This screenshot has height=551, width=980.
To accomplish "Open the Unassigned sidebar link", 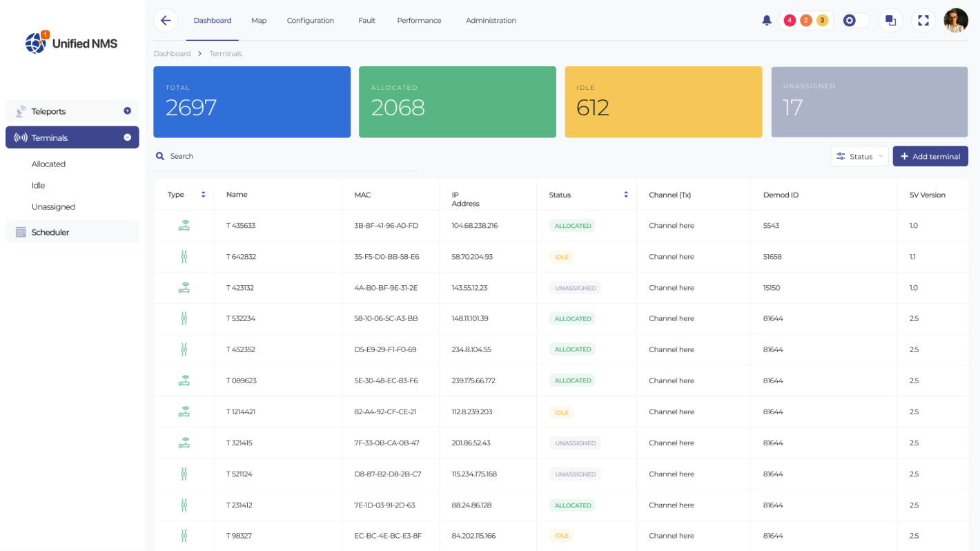I will pyautogui.click(x=53, y=206).
